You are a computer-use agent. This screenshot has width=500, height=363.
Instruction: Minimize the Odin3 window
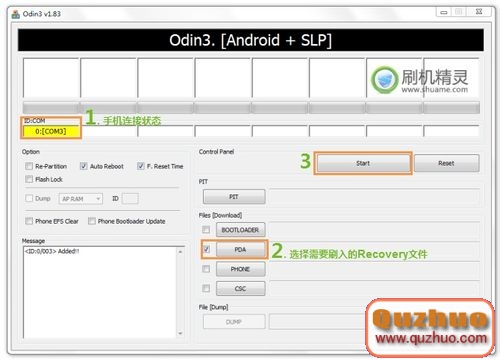444,12
